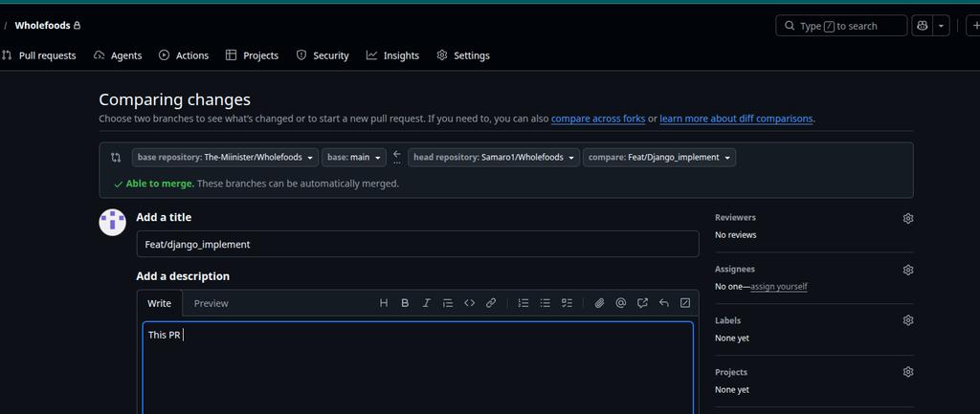Open Reviewers settings gear
The height and width of the screenshot is (414, 980).
click(908, 218)
